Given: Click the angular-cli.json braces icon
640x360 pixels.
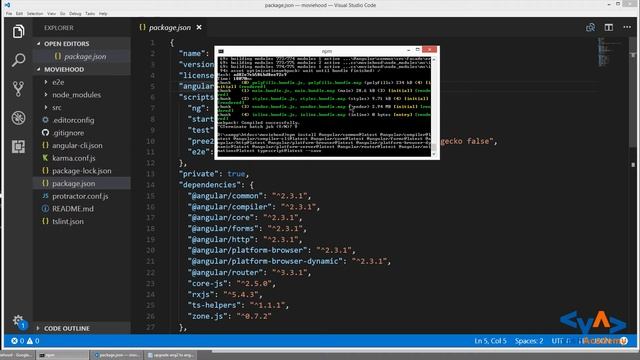Looking at the screenshot, I should [45, 145].
